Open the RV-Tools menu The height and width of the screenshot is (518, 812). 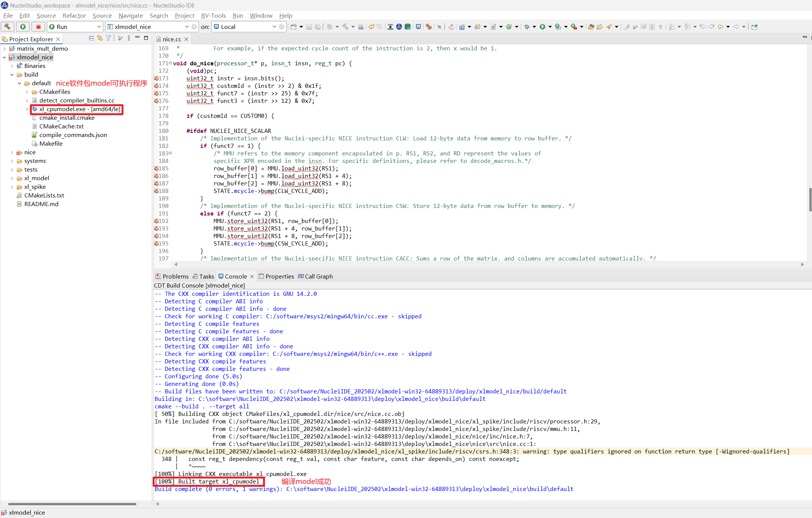213,15
